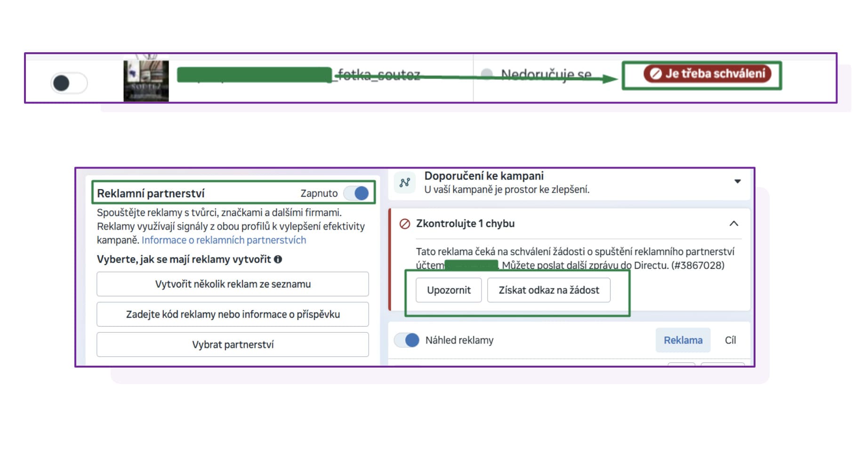
Task: Open Informace o reklamních partnerstvích link
Action: [x=224, y=240]
